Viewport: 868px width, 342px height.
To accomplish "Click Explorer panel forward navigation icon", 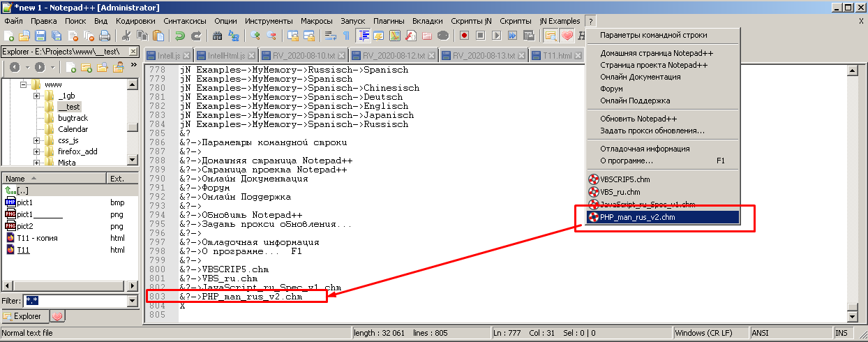I will pyautogui.click(x=40, y=67).
